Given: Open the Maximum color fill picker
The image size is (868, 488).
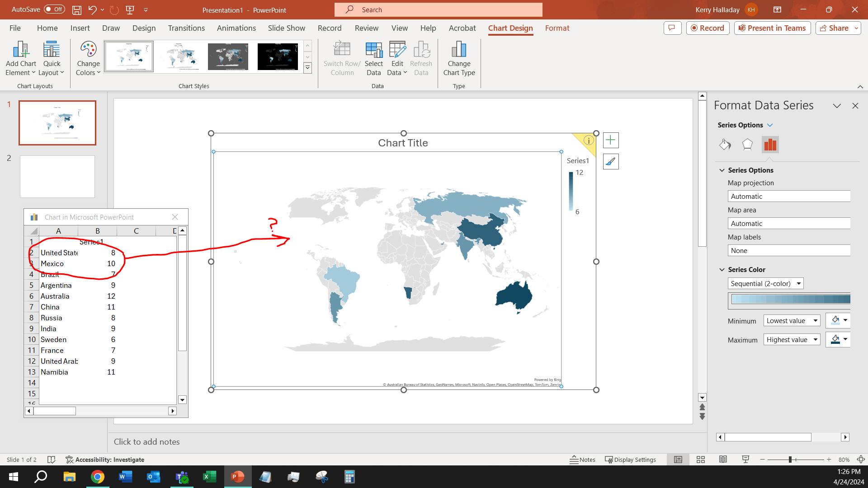Looking at the screenshot, I should coord(839,340).
